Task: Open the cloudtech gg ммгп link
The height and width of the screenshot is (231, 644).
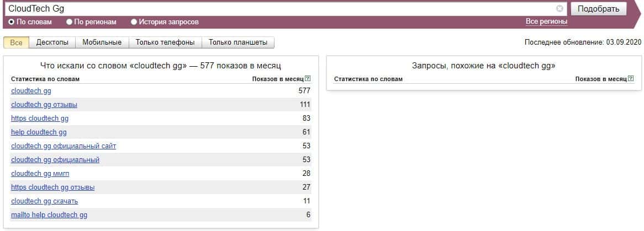Action: [x=40, y=174]
